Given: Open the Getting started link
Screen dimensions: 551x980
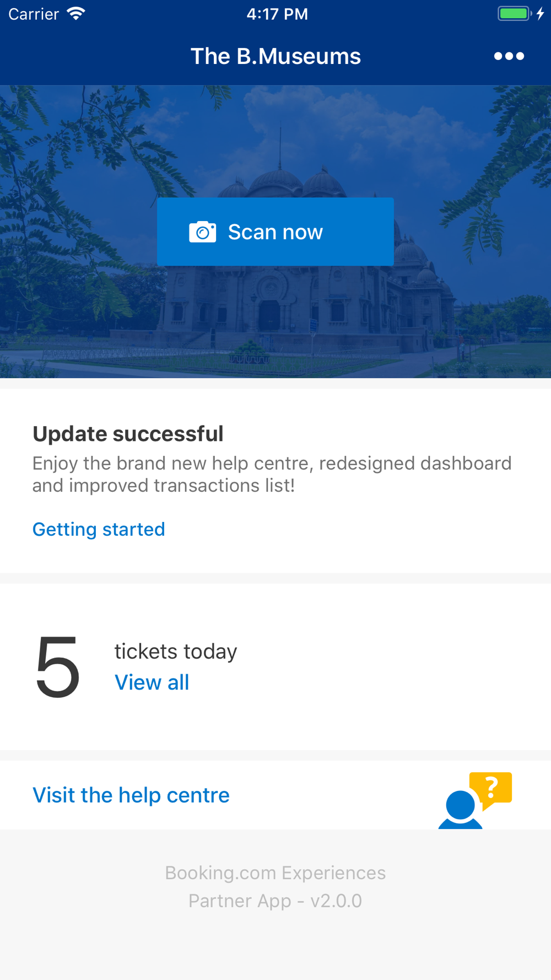Looking at the screenshot, I should coord(99,529).
